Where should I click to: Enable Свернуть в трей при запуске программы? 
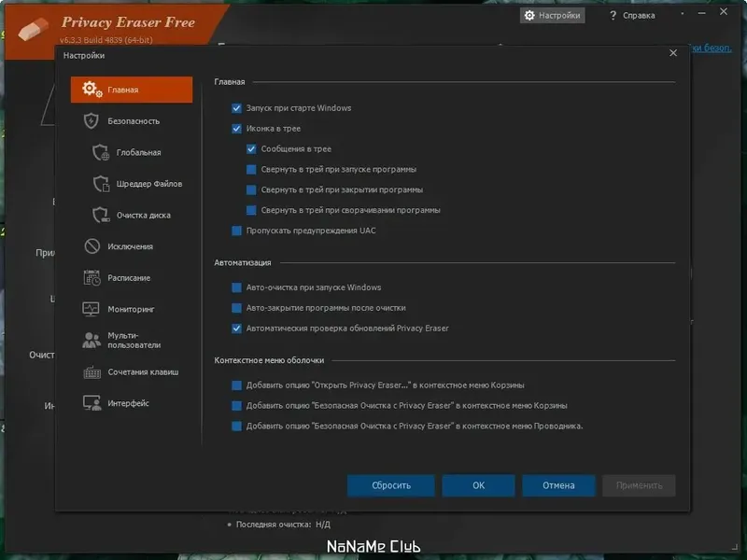(x=251, y=170)
